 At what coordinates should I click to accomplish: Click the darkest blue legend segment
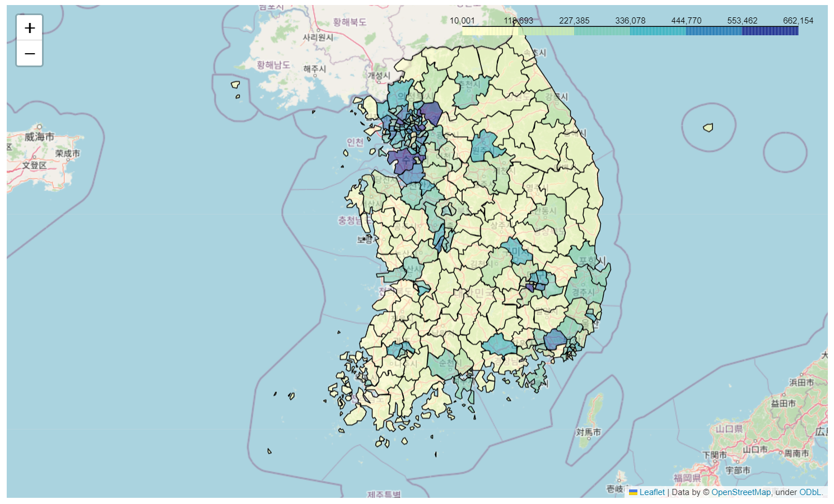[x=770, y=31]
